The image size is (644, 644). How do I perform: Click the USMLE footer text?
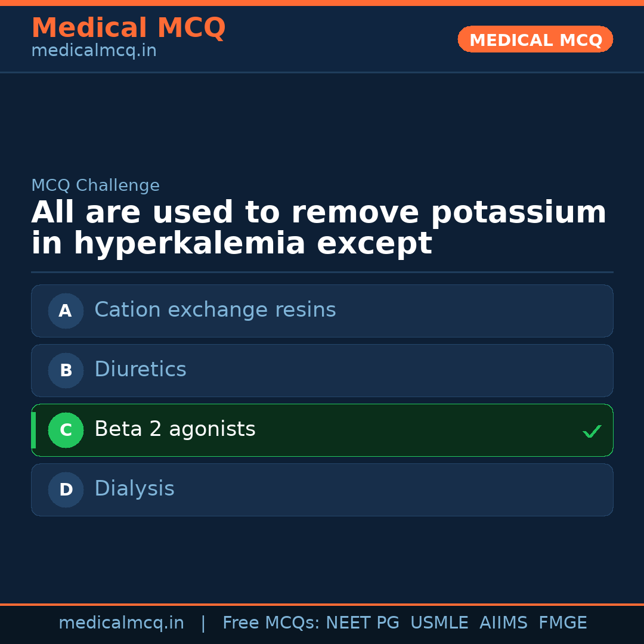pos(439,623)
